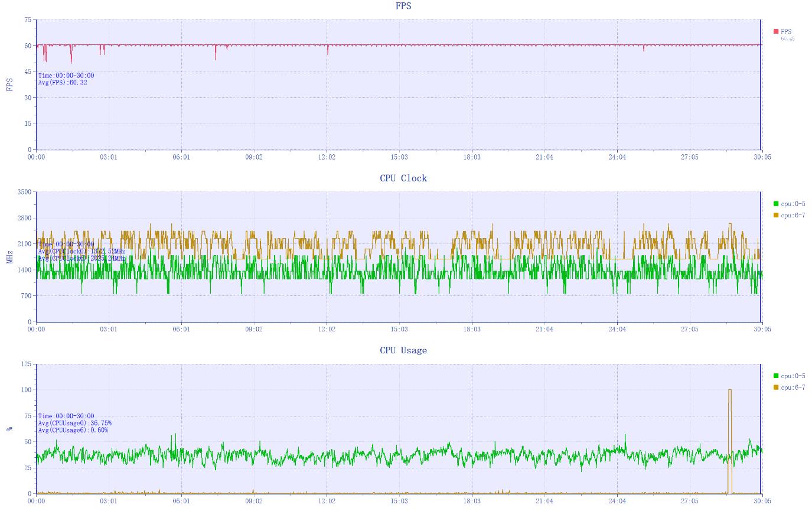Image resolution: width=812 pixels, height=511 pixels.
Task: Click 12:02 tick on FPS chart time axis
Action: pyautogui.click(x=327, y=157)
